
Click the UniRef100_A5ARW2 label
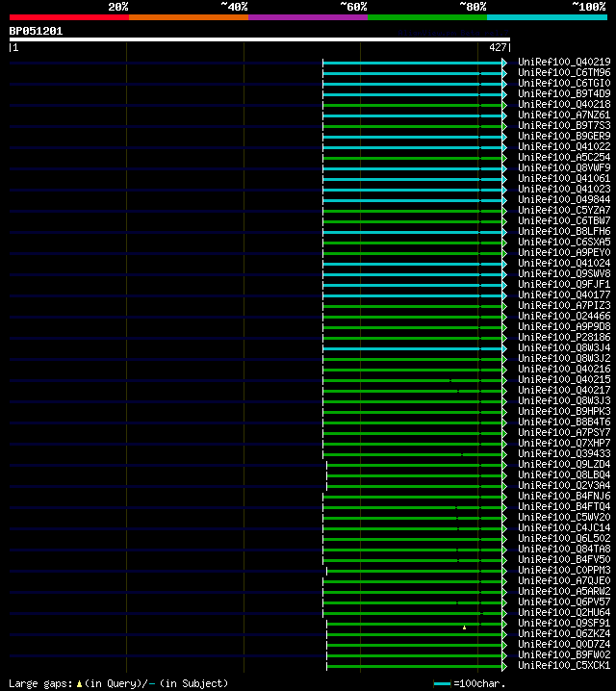[x=564, y=591]
